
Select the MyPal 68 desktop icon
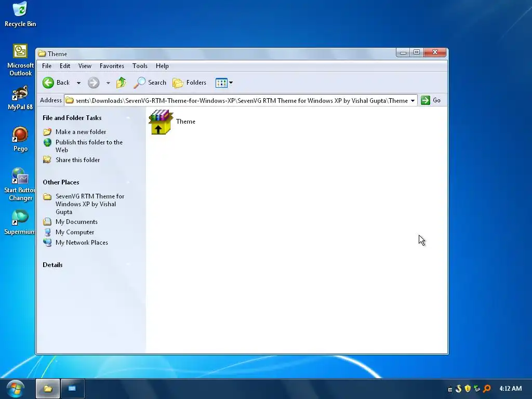point(20,98)
